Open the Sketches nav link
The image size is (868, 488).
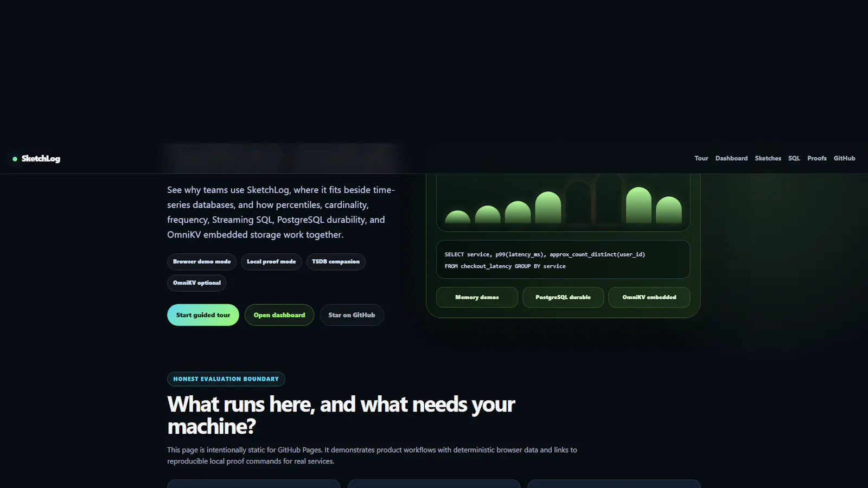[x=768, y=158]
